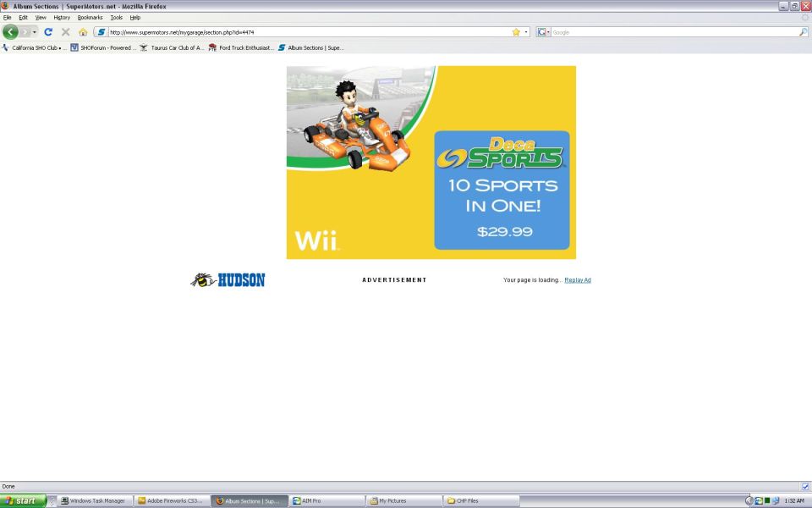Click the supermotors.net URL field
The height and width of the screenshot is (508, 812).
coord(309,32)
